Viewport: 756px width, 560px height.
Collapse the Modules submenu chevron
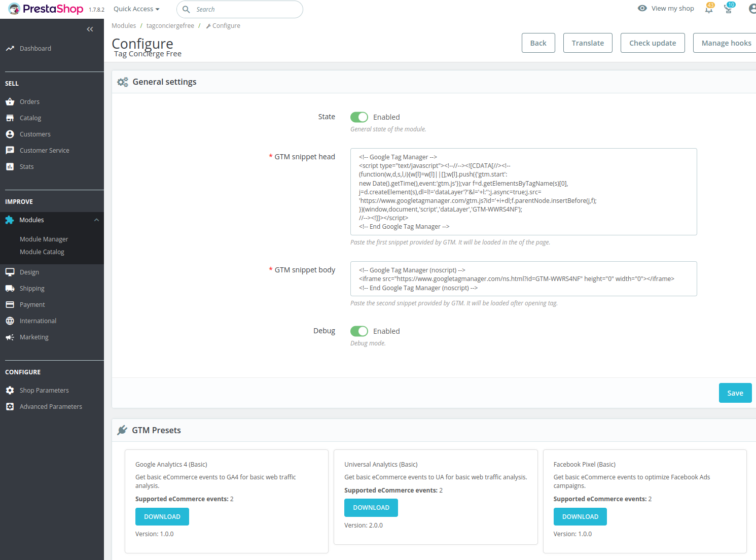(96, 220)
